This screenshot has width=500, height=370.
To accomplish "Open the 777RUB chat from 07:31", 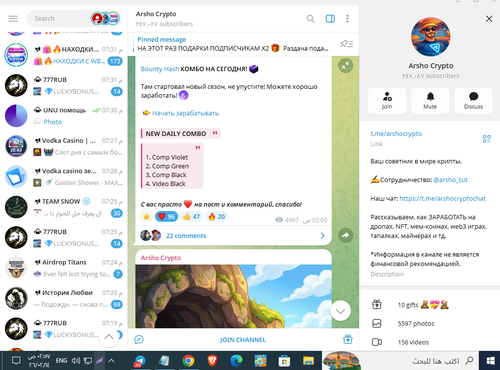I will [63, 85].
